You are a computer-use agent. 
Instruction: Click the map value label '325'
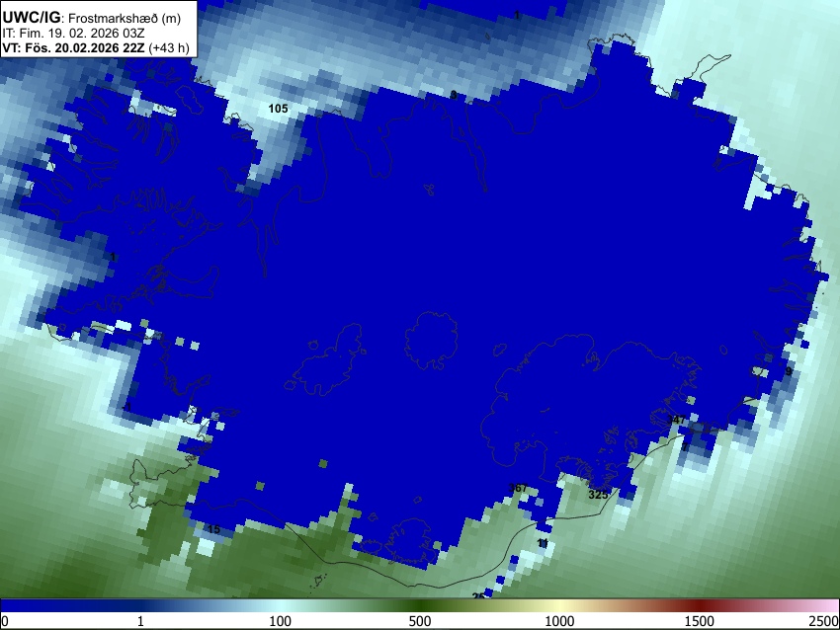point(599,495)
